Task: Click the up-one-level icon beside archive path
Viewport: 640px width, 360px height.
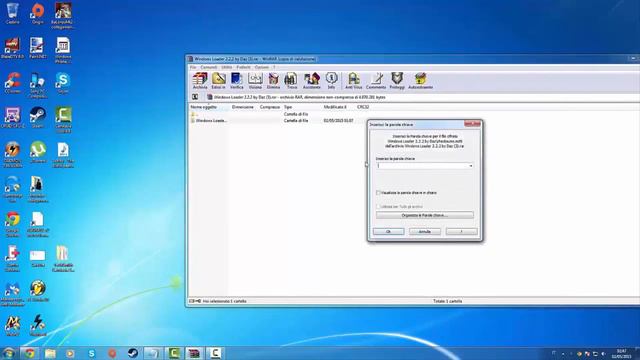Action: click(x=195, y=97)
